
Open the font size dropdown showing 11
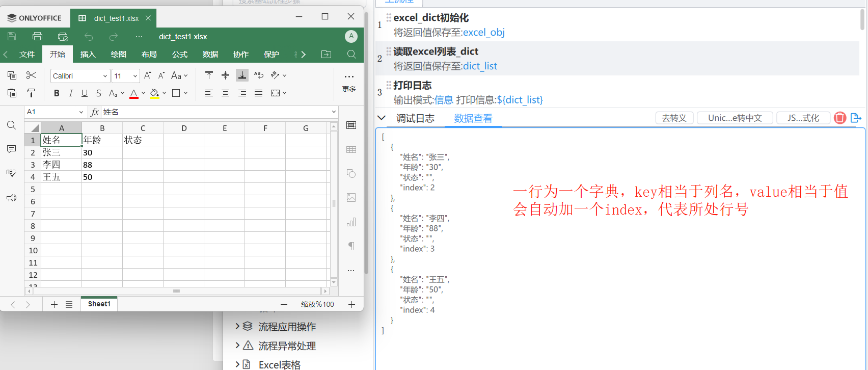(x=126, y=76)
